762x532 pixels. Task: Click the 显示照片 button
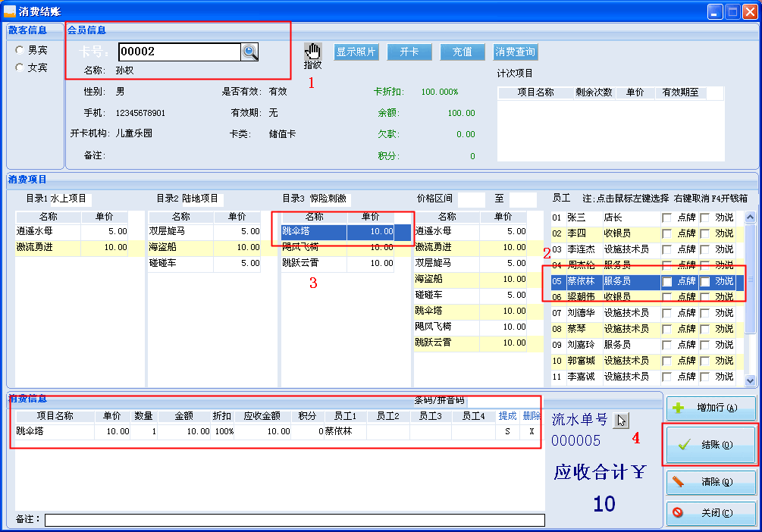click(x=356, y=52)
